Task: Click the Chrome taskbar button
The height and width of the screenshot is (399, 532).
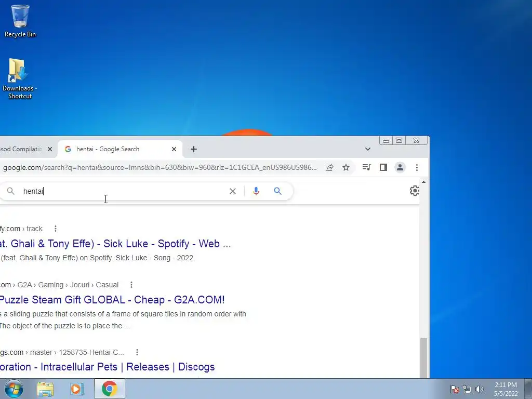Action: (109, 389)
